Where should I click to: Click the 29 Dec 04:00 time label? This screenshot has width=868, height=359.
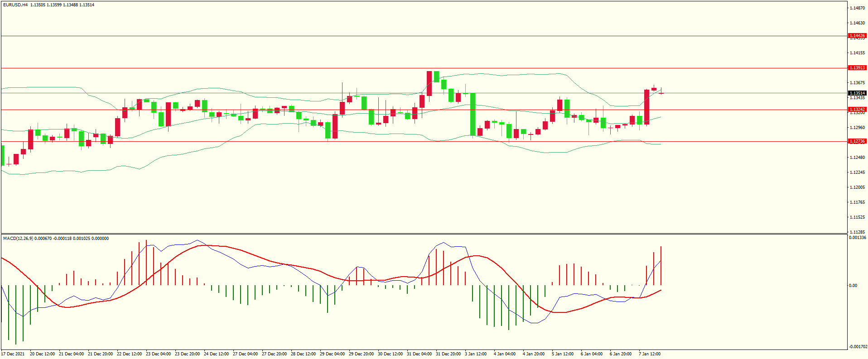(332, 354)
